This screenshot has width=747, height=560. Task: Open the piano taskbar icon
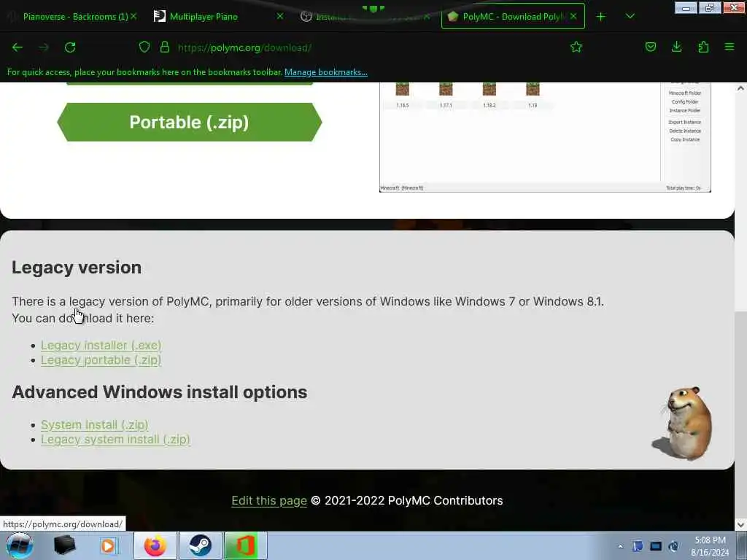click(64, 545)
